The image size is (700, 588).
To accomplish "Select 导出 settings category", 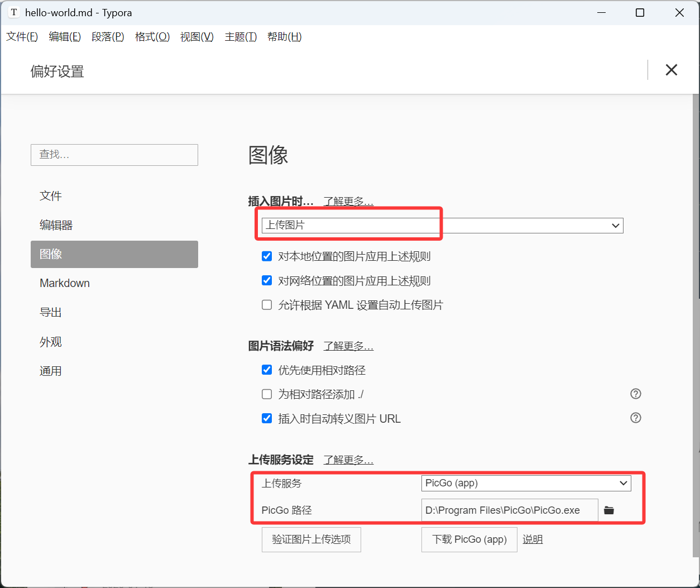I will 114,312.
